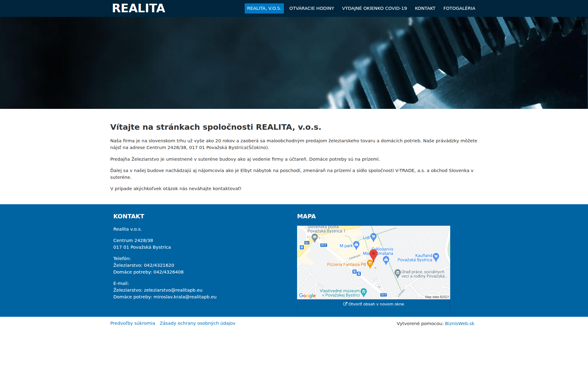Select the VÝDAJNÉ OKIENKO COVID-19 tab
The height and width of the screenshot is (368, 588).
(375, 8)
